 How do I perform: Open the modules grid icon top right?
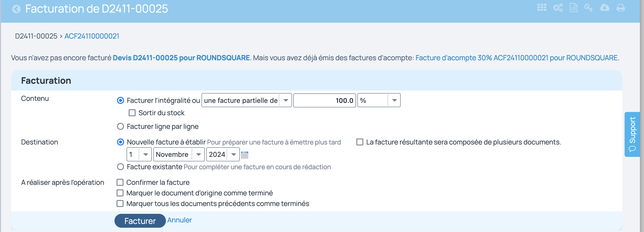pyautogui.click(x=542, y=8)
